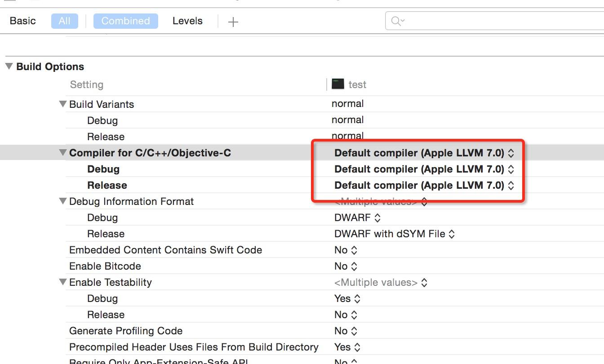Switch to Levels view
Viewport: 604px width, 364px height.
click(x=187, y=21)
